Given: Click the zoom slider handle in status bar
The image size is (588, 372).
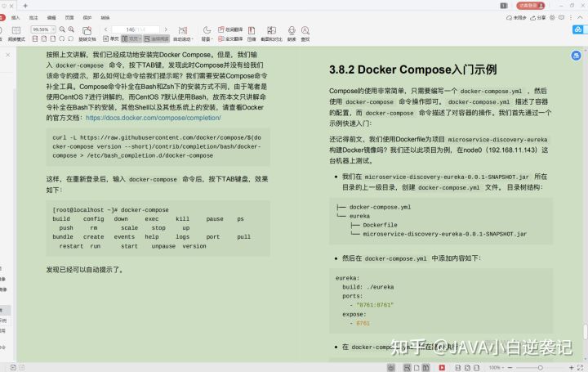Looking at the screenshot, I should pyautogui.click(x=540, y=367).
